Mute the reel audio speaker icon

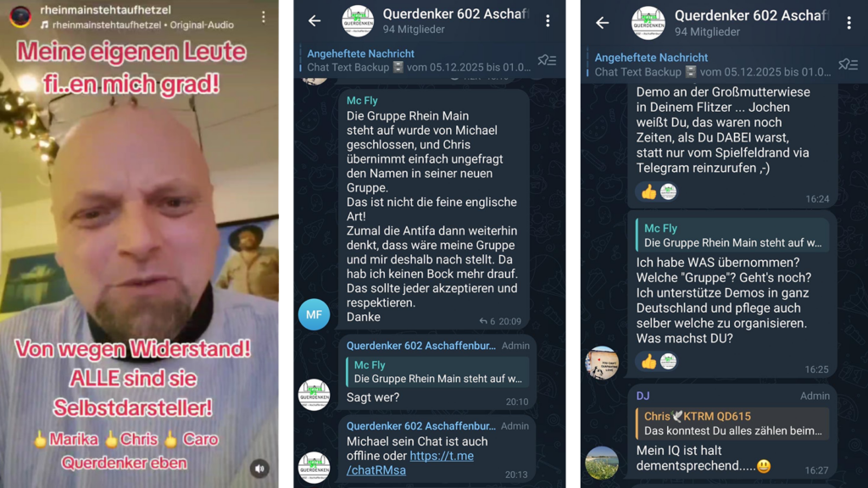[259, 469]
